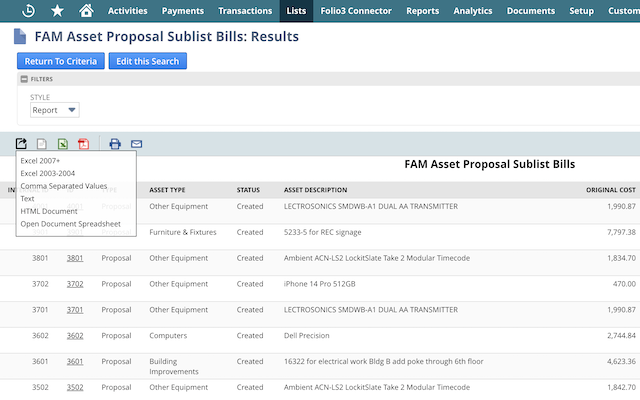Select 'Furniture & Fixtures' asset type cell
This screenshot has height=400, width=640.
point(183,232)
